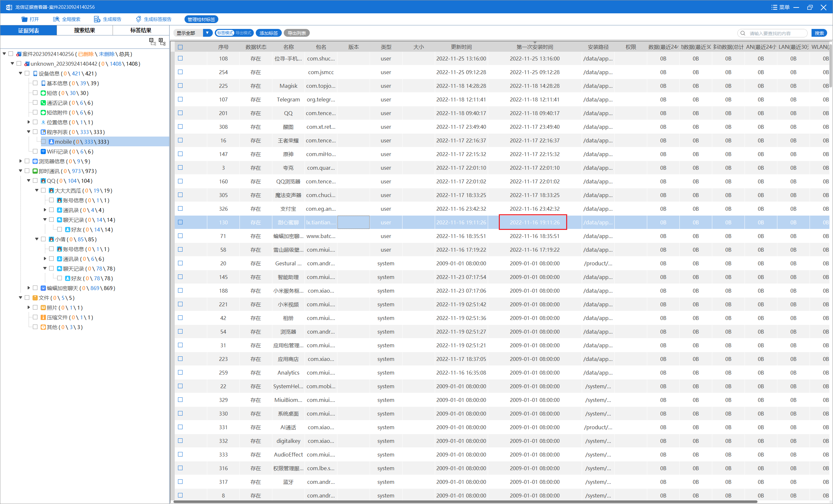Click the 浏览器信息 globe icon
This screenshot has width=833, height=504.
coord(35,161)
